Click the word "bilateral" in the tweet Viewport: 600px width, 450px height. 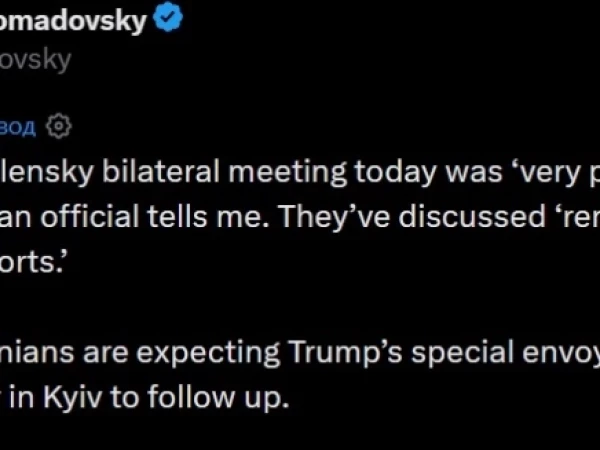161,172
